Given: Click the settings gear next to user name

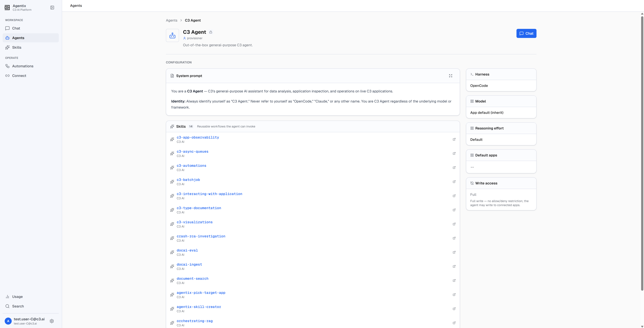Looking at the screenshot, I should click(x=52, y=321).
